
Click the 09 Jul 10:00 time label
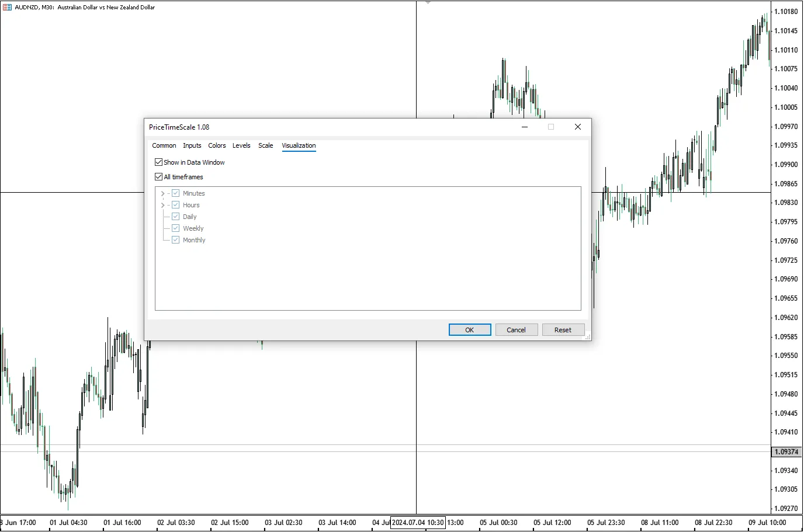768,523
